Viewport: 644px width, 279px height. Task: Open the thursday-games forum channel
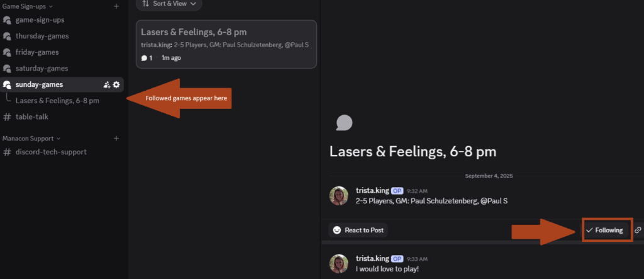(42, 36)
